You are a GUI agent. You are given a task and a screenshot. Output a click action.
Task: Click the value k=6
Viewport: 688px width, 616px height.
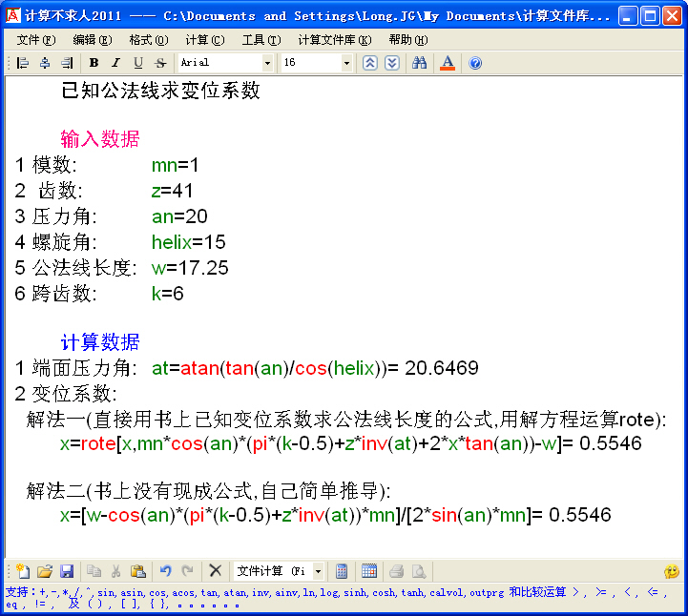(167, 294)
